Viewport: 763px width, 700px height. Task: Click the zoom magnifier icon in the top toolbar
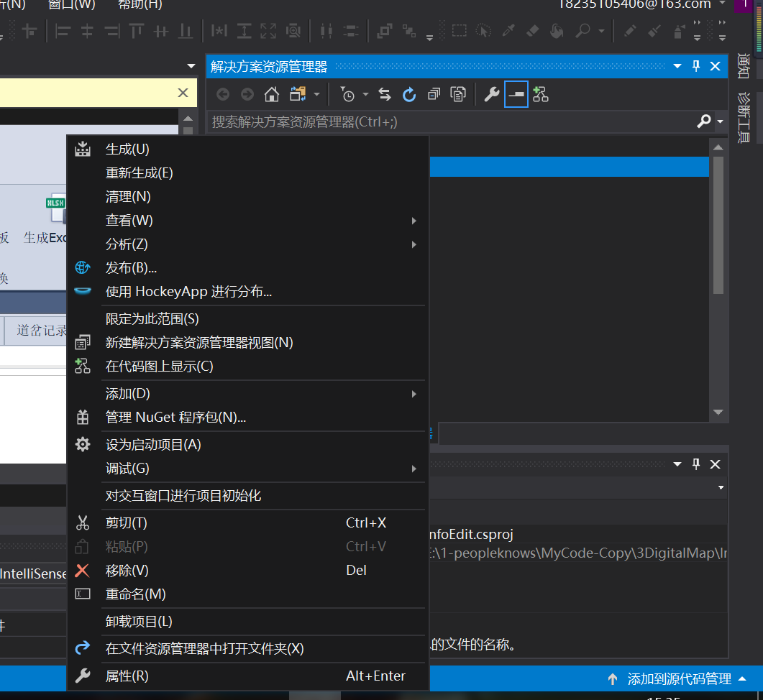pos(582,31)
